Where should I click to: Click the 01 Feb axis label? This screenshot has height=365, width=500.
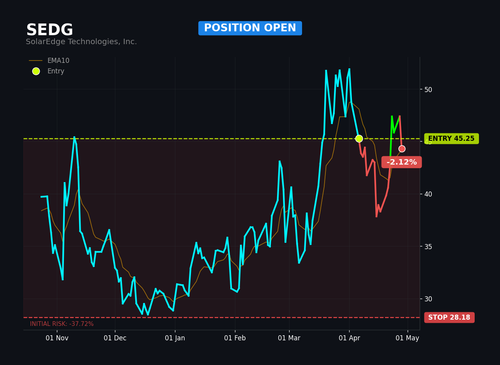click(235, 338)
